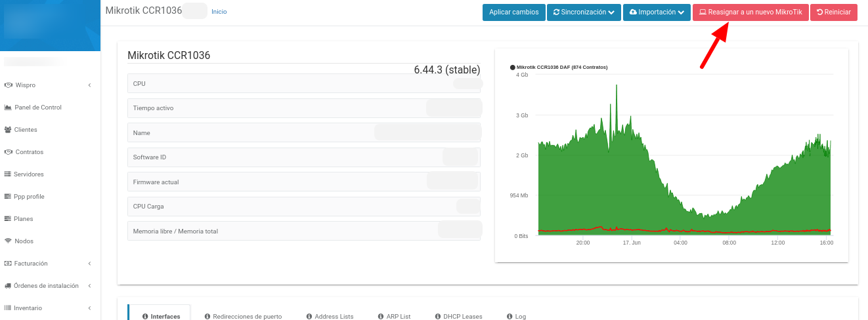Open Panel de Control in sidebar

[x=38, y=108]
